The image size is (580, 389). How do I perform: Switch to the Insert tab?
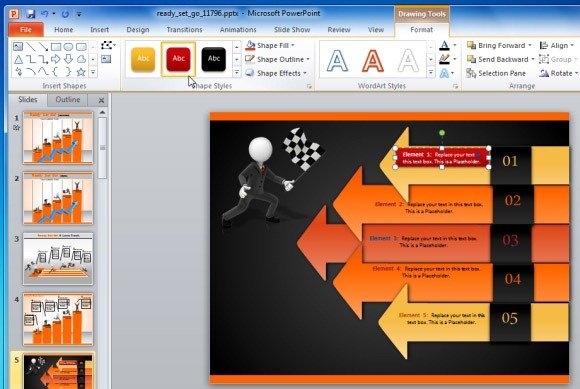100,30
